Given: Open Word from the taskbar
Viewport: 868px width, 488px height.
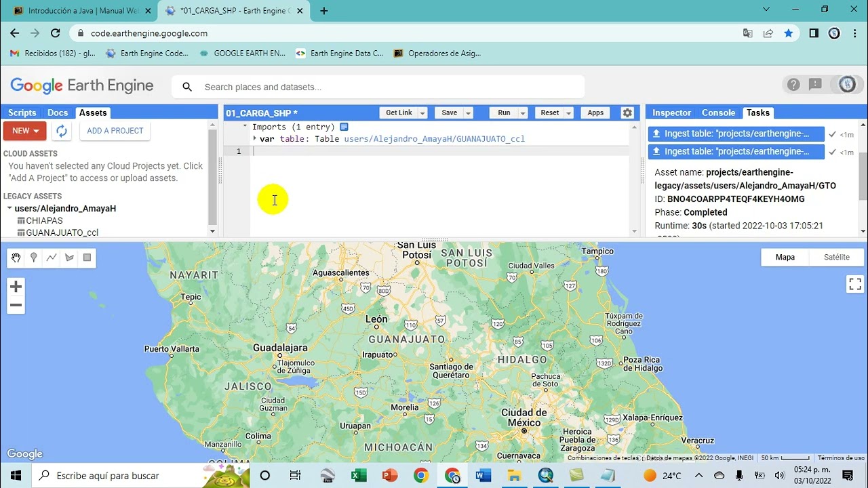Looking at the screenshot, I should (483, 476).
